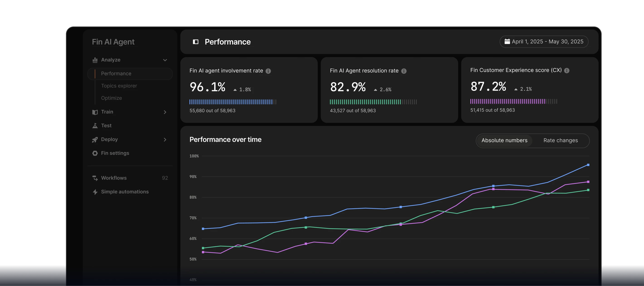Click the Analyze bar chart icon
This screenshot has width=644, height=286.
point(95,60)
